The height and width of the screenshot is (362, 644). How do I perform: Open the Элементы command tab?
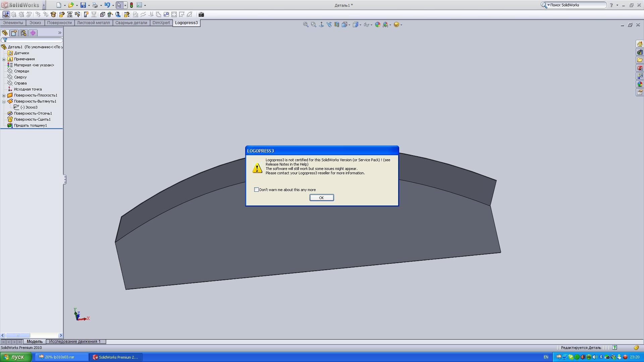point(13,23)
